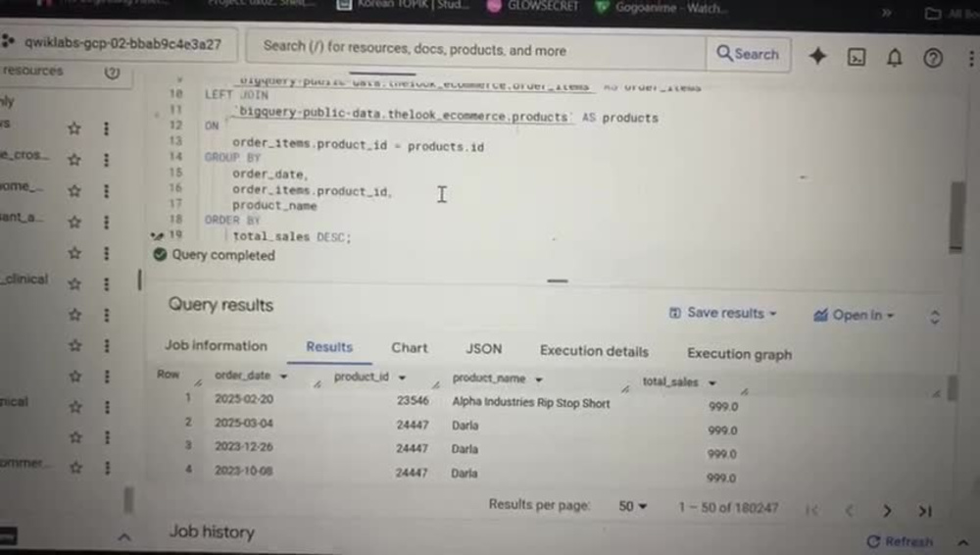Viewport: 980px width, 555px height.
Task: Click the 'Query completed' status text
Action: 223,255
